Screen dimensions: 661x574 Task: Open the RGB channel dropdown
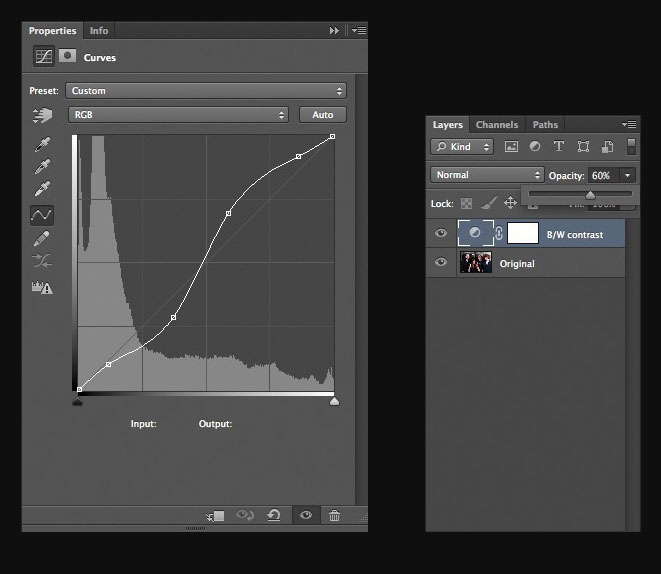coord(178,115)
